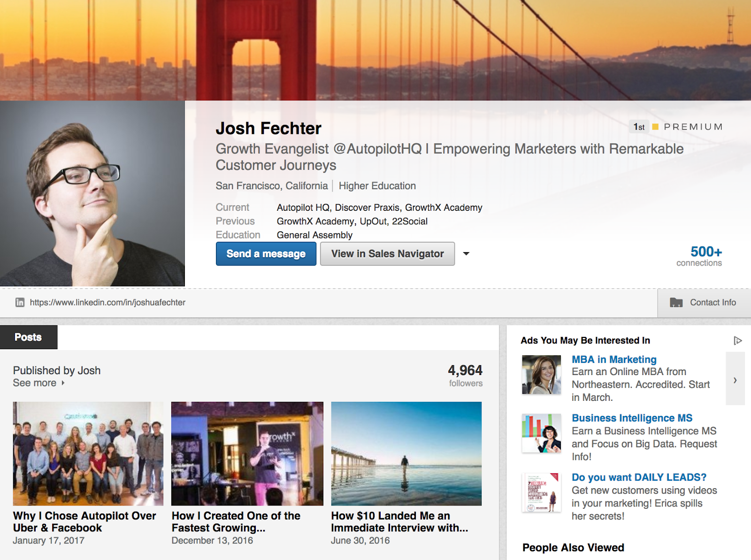
Task: Open the Contact Info section
Action: pyautogui.click(x=704, y=303)
